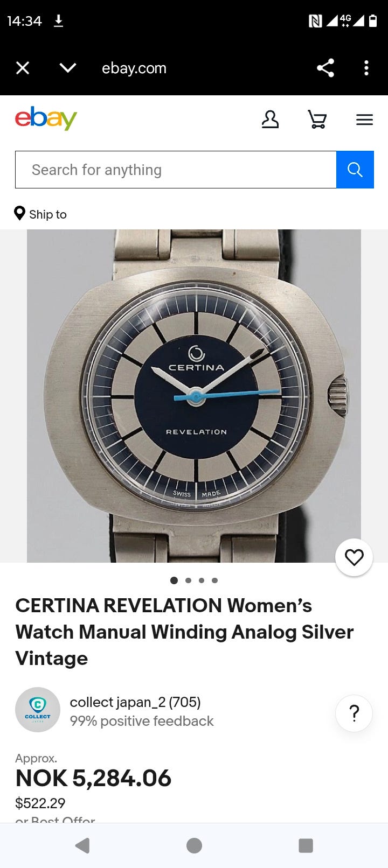This screenshot has height=868, width=388.
Task: Expand the browser tab chevron dropdown
Action: [x=68, y=68]
